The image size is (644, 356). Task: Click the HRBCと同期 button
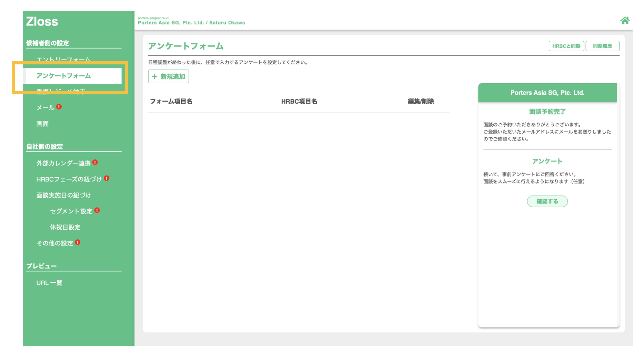coord(566,46)
